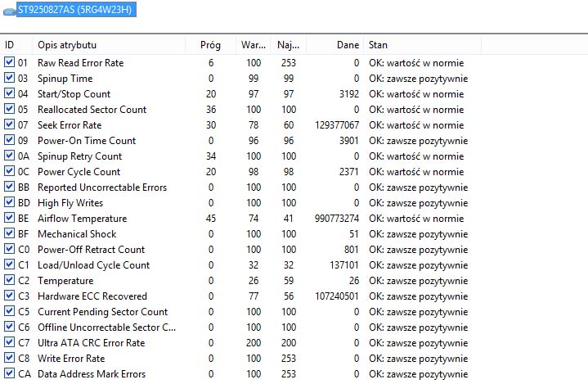This screenshot has height=384, width=588.
Task: Toggle Data Address Mark Errors checkbox
Action: (x=9, y=373)
